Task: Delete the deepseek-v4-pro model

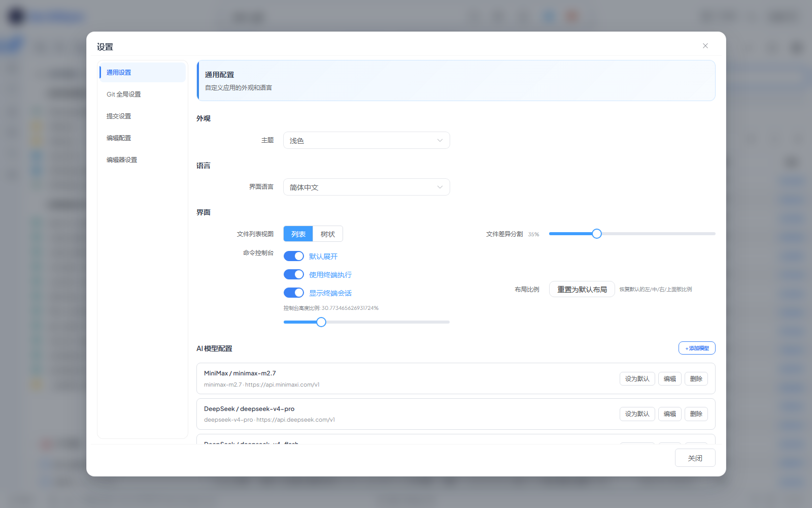Action: 696,414
